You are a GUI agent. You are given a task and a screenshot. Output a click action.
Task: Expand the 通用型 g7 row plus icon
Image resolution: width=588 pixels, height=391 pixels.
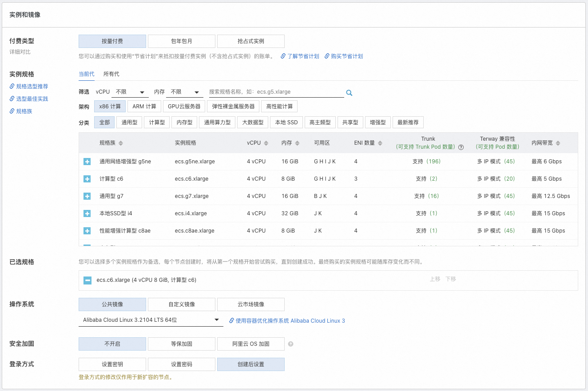[87, 196]
